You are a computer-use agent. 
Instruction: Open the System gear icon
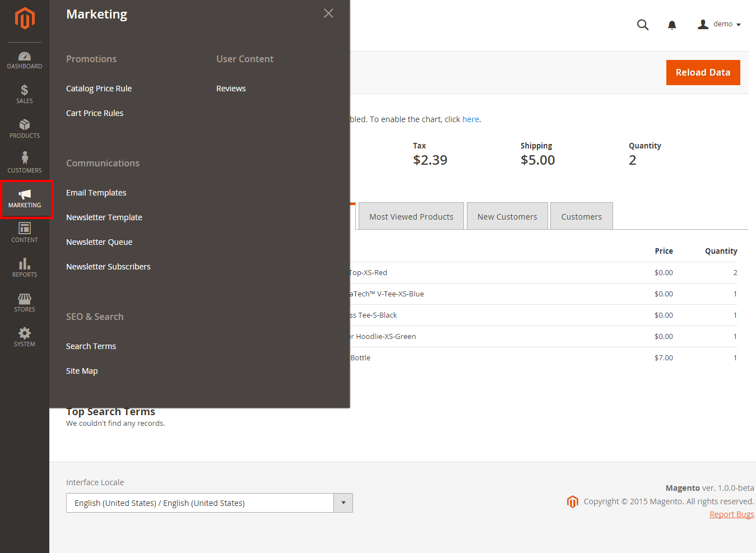pyautogui.click(x=25, y=337)
